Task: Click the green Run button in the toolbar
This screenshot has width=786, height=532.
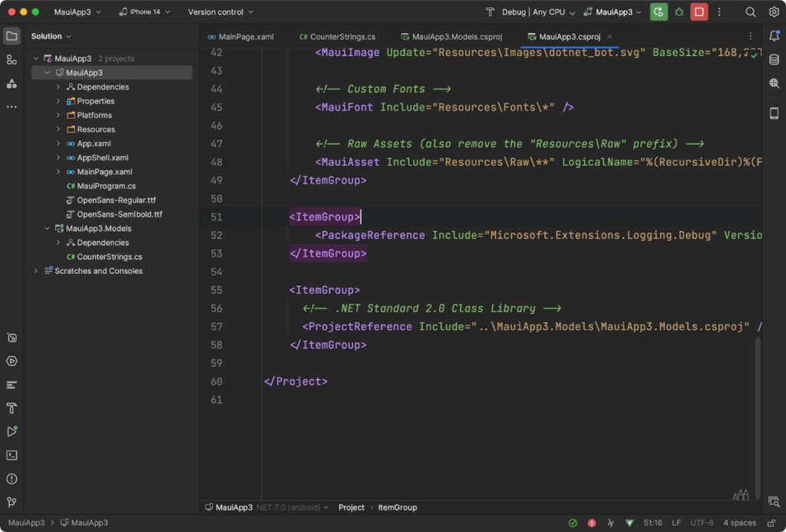Action: [659, 12]
